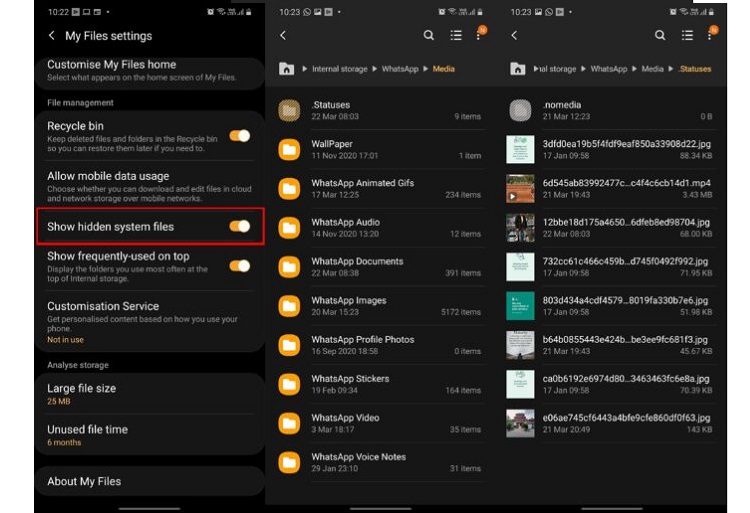Turn off Show hidden system files
Image resolution: width=750 pixels, height=513 pixels.
tap(240, 226)
